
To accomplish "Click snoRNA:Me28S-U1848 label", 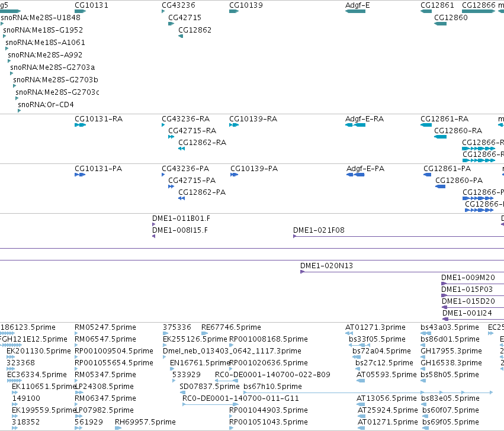I will (40, 17).
